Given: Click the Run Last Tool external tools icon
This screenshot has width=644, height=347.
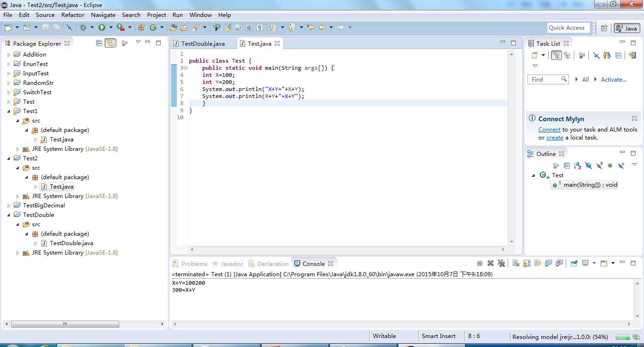Looking at the screenshot, I should coord(121,27).
